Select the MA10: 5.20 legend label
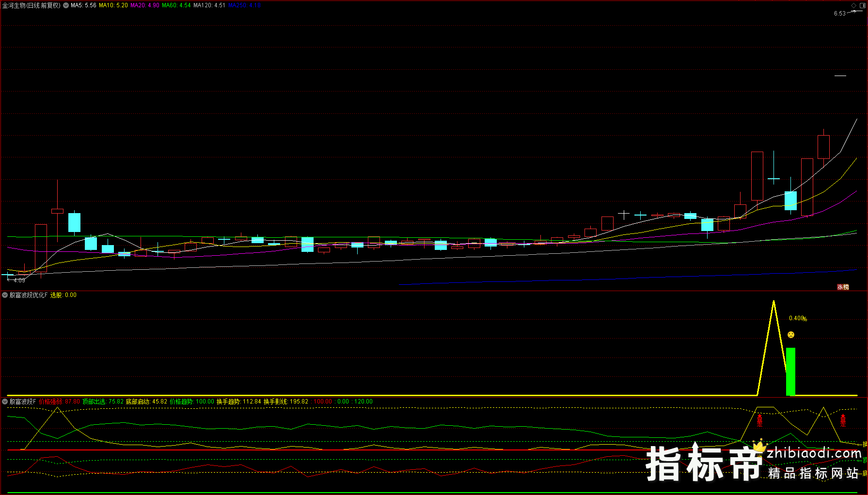 pyautogui.click(x=113, y=5)
